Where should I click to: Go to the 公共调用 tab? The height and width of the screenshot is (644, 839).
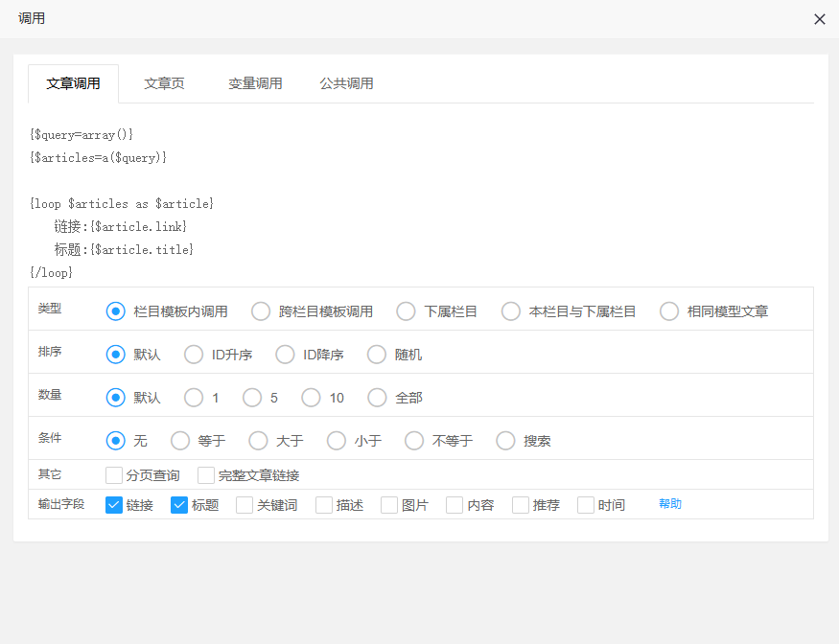pos(346,83)
